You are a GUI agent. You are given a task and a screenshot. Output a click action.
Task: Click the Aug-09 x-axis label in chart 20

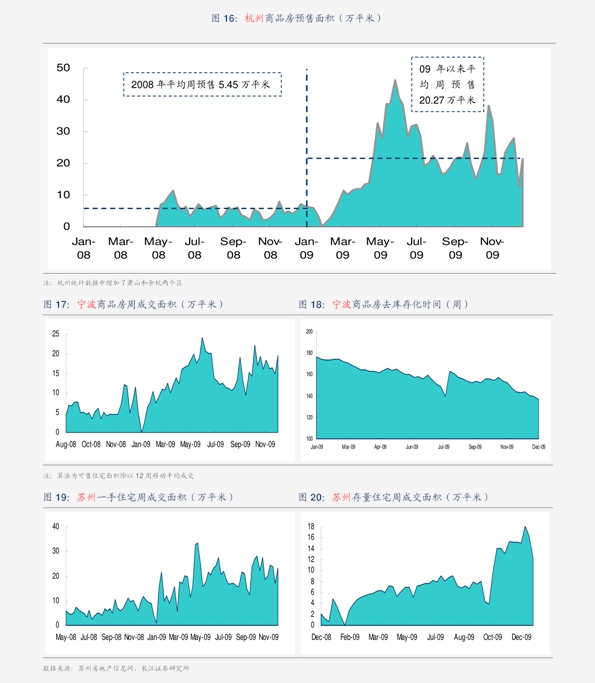click(x=464, y=637)
